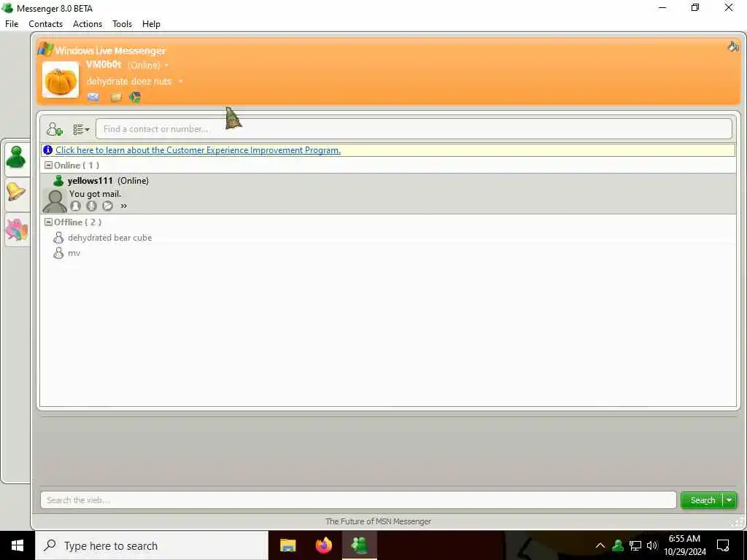Click the Messenger tray status icon
The image size is (747, 560).
click(x=618, y=545)
